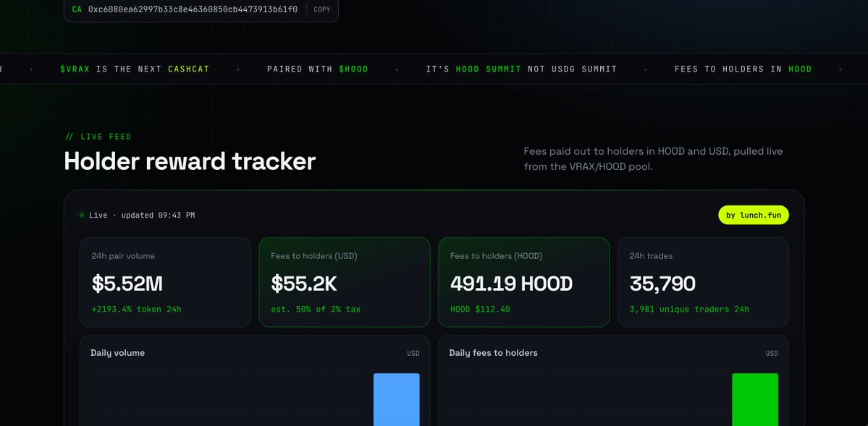Click the 'Daily fees to holders' chart title
This screenshot has width=868, height=426.
pyautogui.click(x=493, y=353)
